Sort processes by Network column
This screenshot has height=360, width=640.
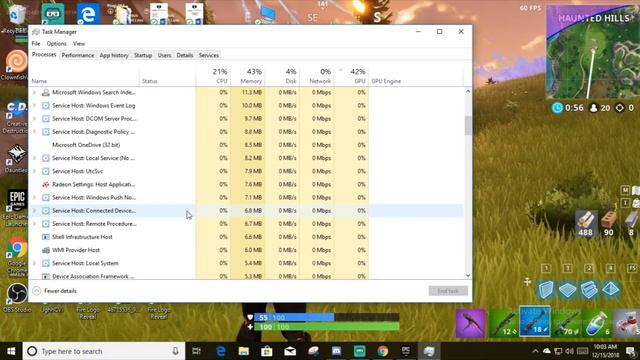coord(316,76)
